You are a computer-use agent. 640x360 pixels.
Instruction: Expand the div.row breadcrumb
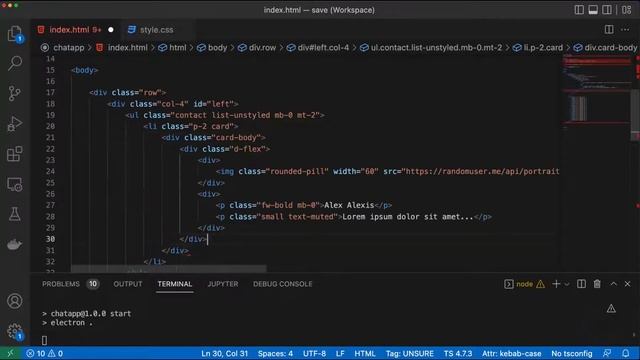point(262,48)
